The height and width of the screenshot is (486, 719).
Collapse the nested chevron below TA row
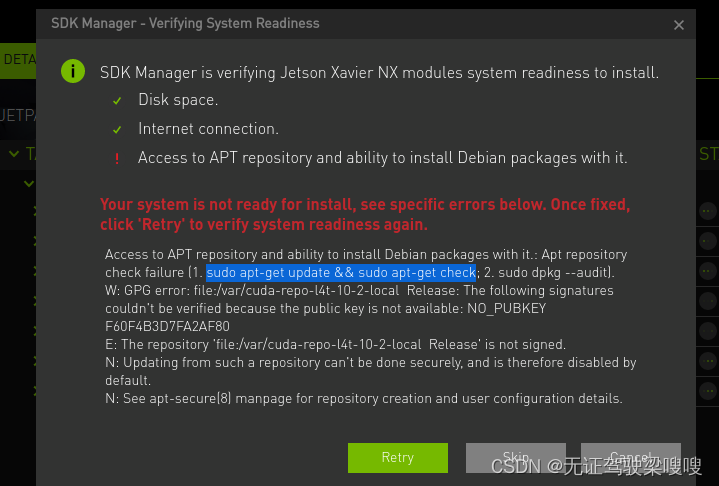point(29,184)
